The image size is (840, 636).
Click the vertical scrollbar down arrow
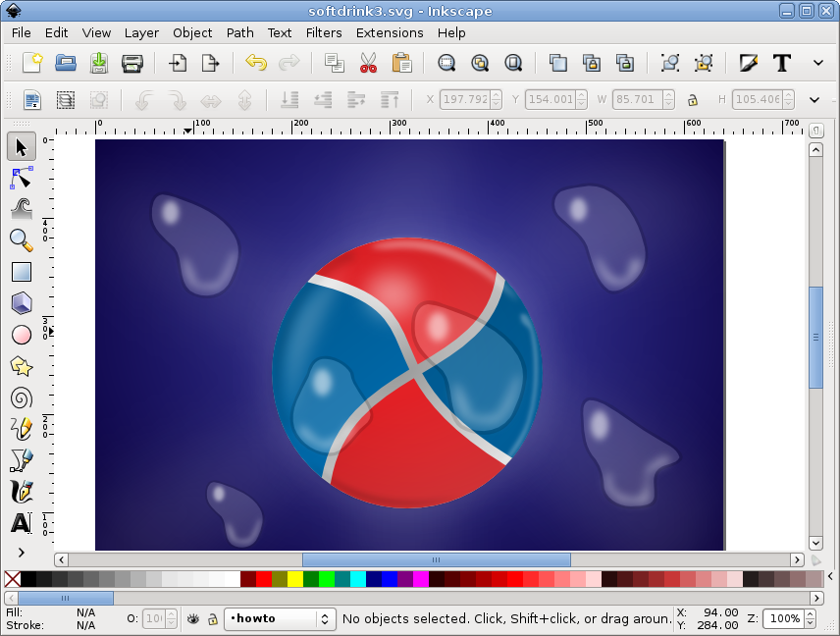click(815, 543)
